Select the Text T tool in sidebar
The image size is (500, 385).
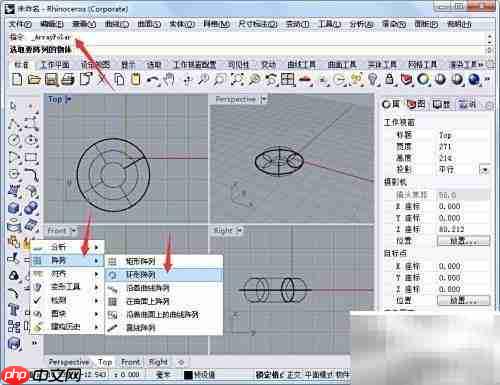[x=14, y=310]
